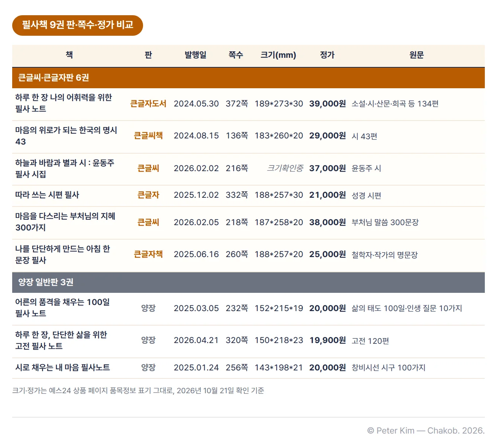Image resolution: width=497 pixels, height=448 pixels.
Task: Click the '크기(mm)' column header
Action: (278, 55)
